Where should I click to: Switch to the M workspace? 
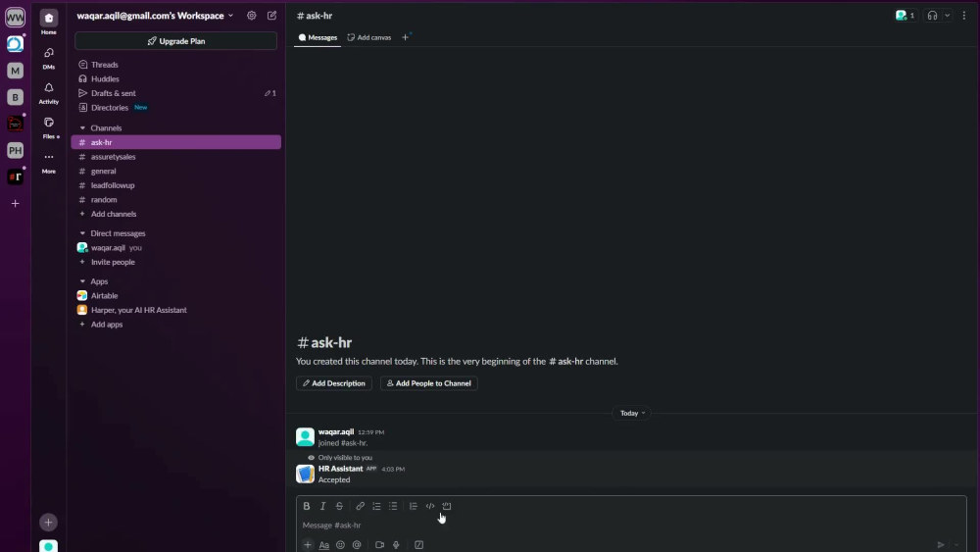pyautogui.click(x=15, y=71)
